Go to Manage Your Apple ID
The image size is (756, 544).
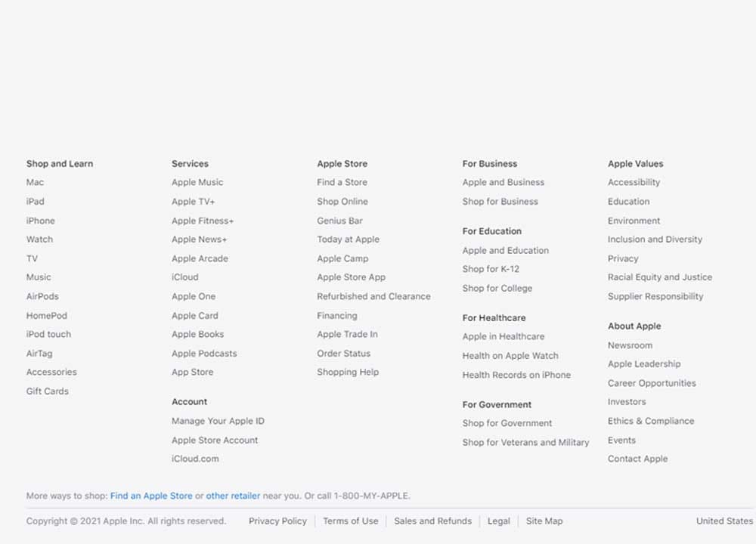coord(218,421)
